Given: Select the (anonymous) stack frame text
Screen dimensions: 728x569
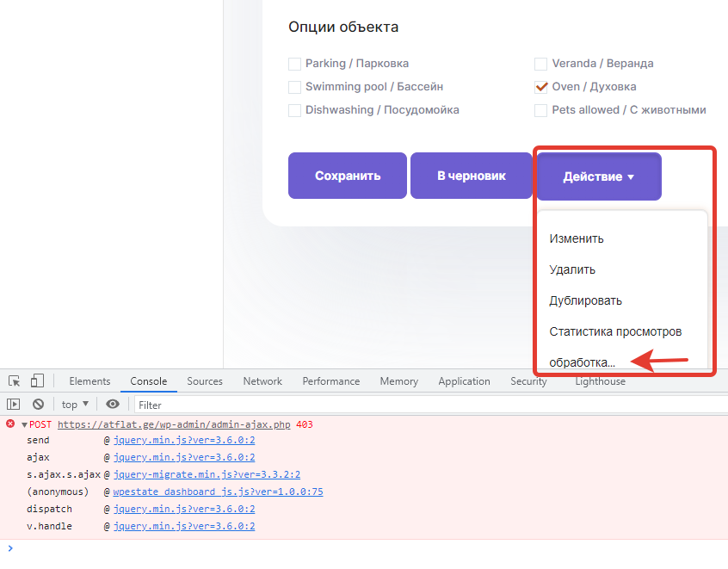Looking at the screenshot, I should tap(58, 492).
